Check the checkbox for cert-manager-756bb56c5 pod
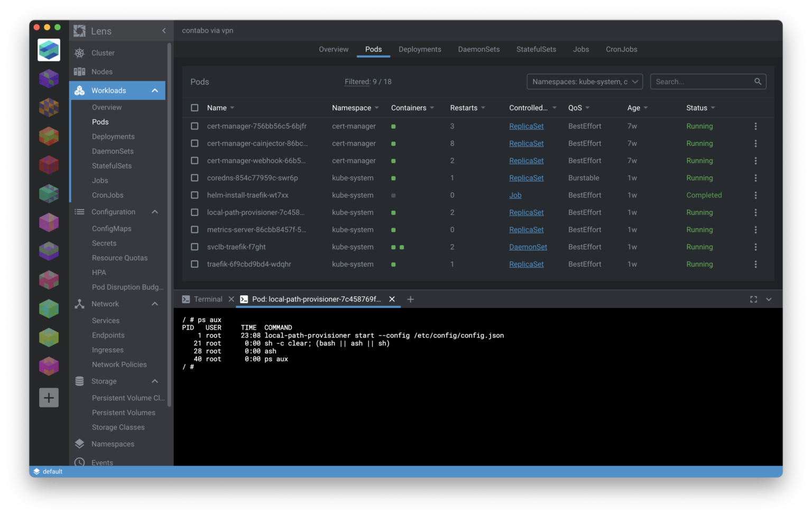The image size is (812, 516). click(195, 126)
